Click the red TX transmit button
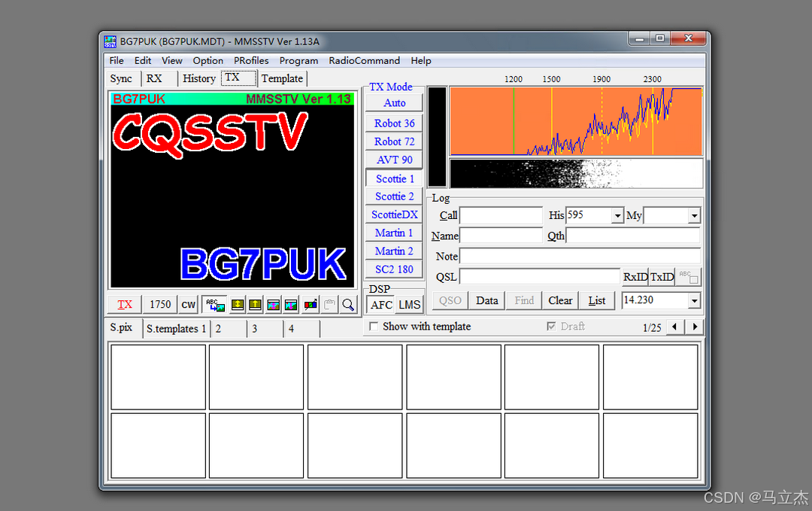 (124, 305)
